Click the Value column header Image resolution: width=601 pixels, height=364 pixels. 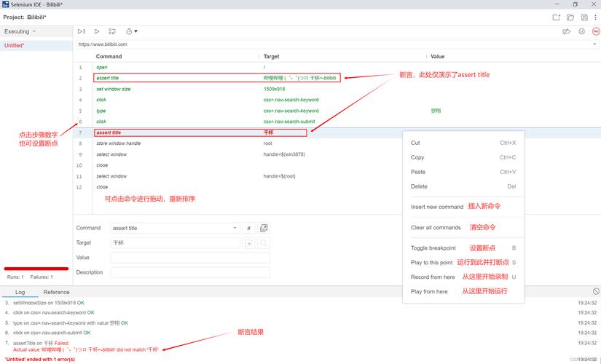coord(437,56)
